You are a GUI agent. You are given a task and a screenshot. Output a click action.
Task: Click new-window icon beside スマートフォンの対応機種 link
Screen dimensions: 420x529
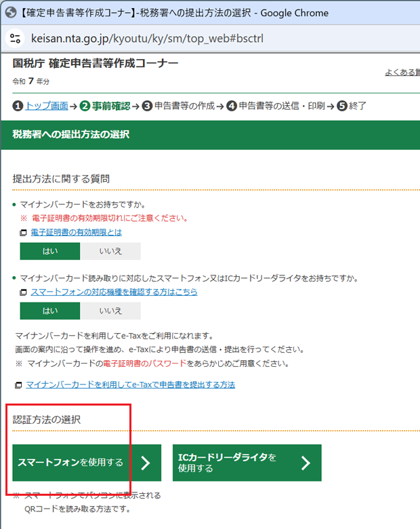pos(24,292)
